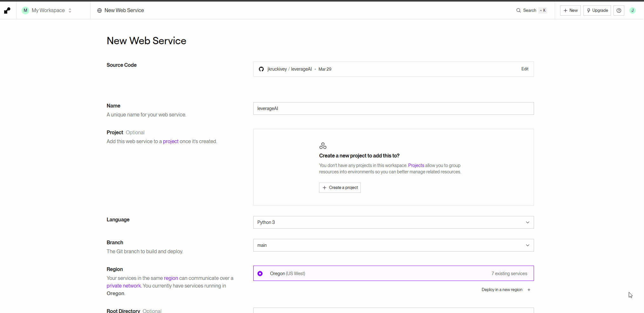
Task: Click the globe icon beside New Web Service
Action: [99, 10]
